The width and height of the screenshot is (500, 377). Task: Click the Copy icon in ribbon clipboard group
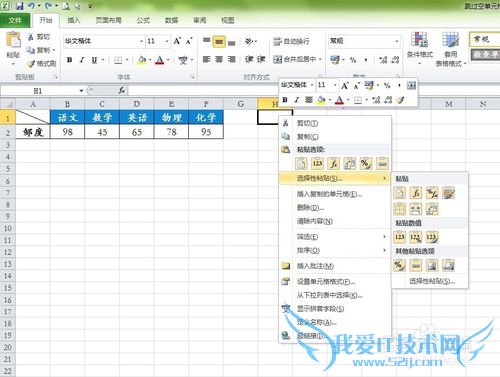pyautogui.click(x=31, y=50)
